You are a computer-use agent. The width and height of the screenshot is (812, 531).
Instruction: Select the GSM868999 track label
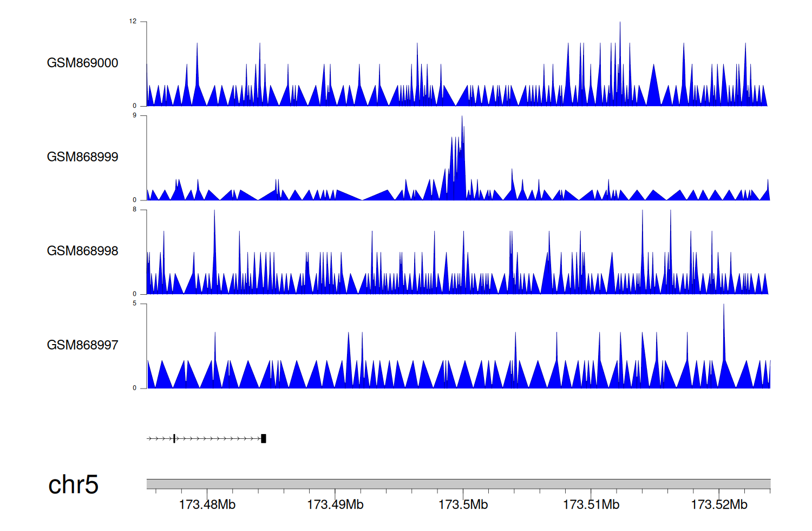pyautogui.click(x=82, y=157)
